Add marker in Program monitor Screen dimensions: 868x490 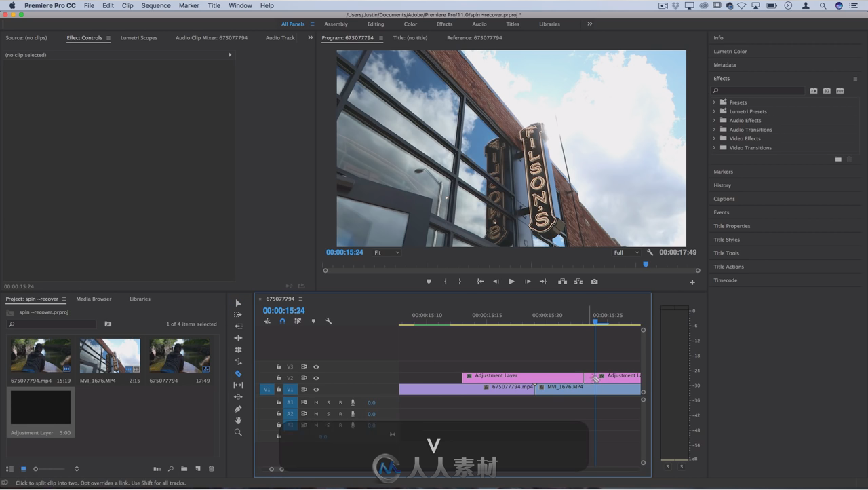[429, 282]
